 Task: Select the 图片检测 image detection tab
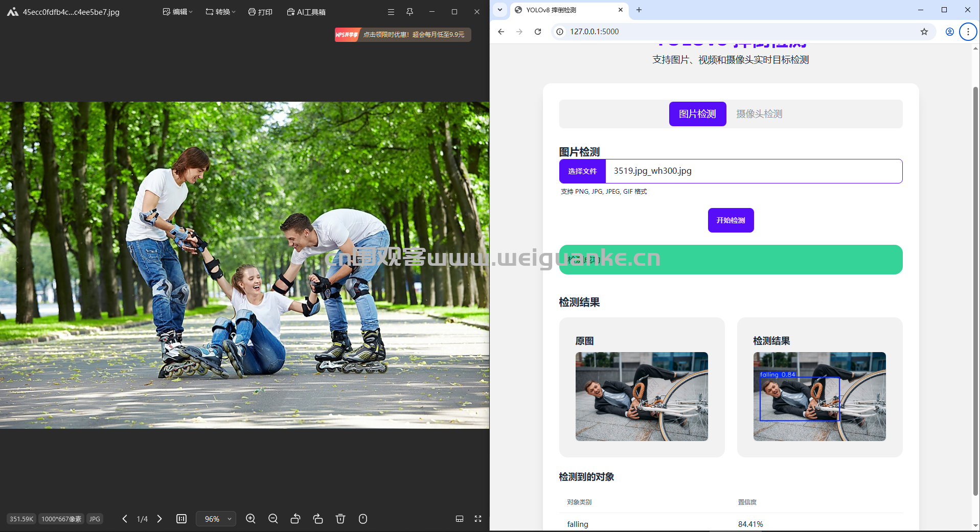pos(697,114)
